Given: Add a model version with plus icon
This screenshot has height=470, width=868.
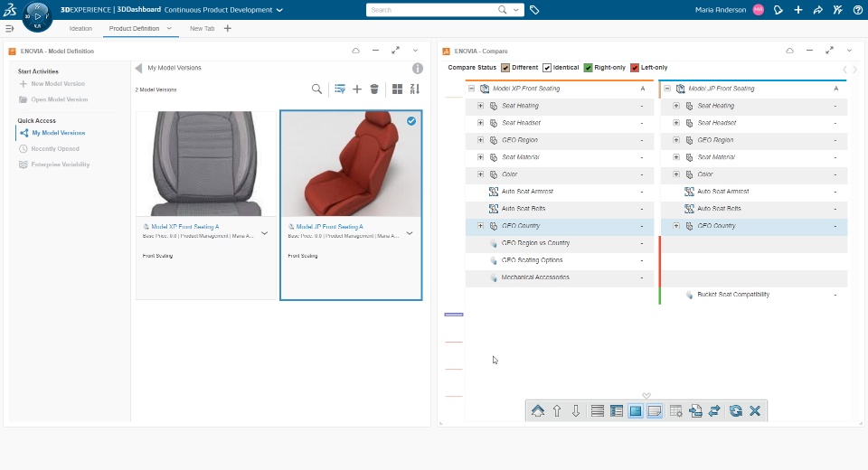Looking at the screenshot, I should (357, 89).
